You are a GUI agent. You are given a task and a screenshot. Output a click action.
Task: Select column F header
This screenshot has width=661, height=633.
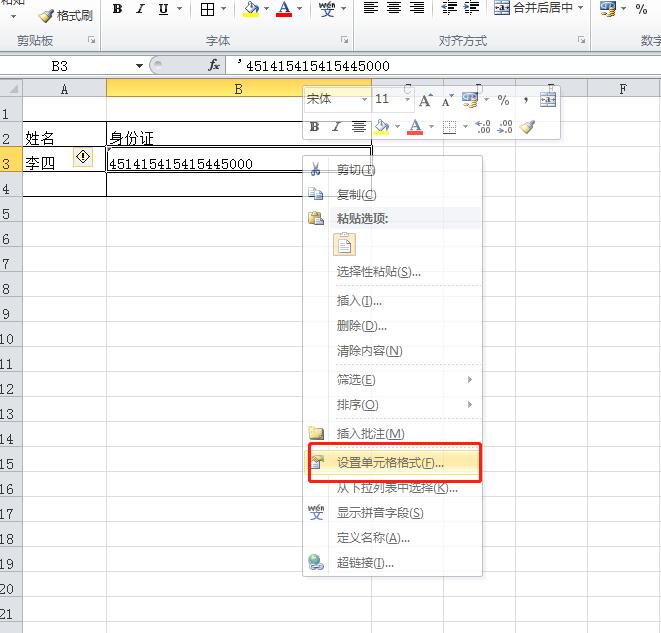coord(623,89)
